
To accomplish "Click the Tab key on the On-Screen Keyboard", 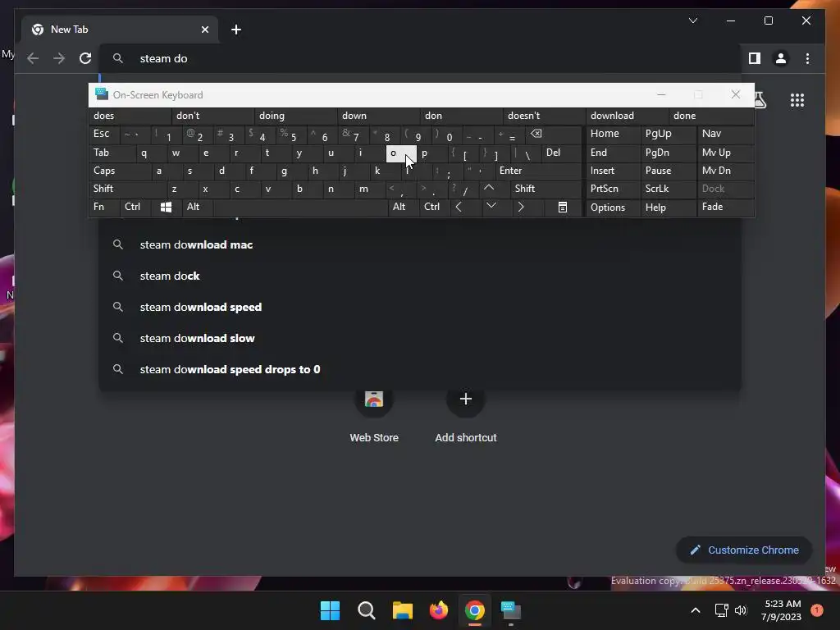I will coord(112,153).
